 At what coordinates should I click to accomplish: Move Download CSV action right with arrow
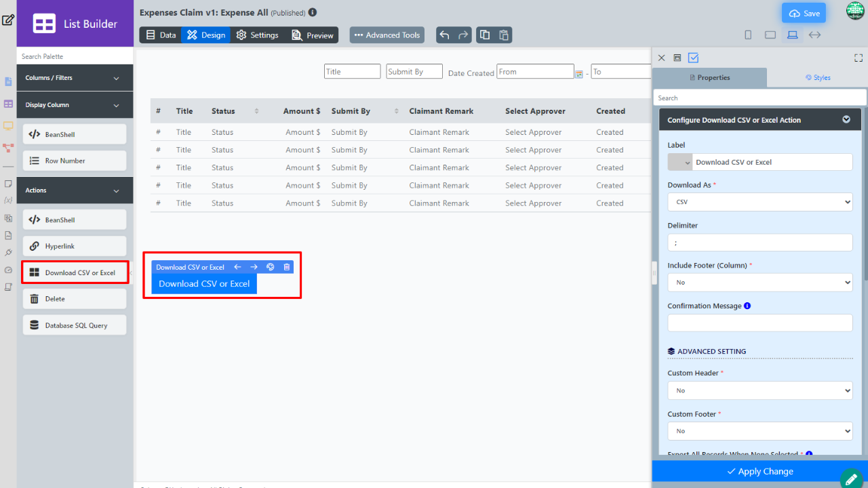[254, 267]
